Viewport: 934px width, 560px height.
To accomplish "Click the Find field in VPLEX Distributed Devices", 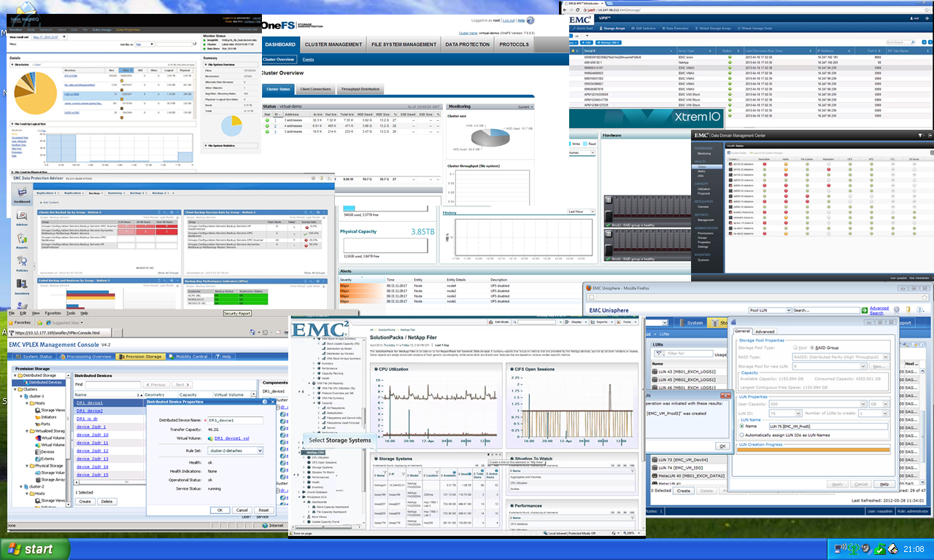I will coord(112,384).
